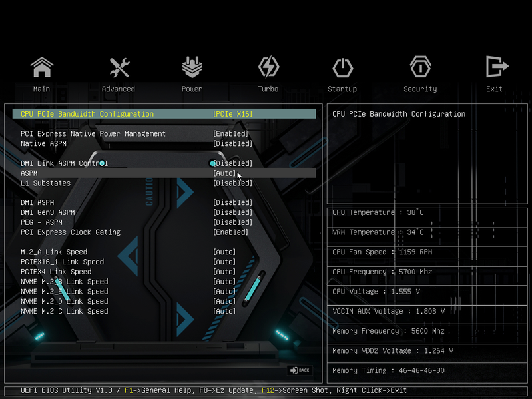This screenshot has height=399, width=532.
Task: Open CPU PCIe Bandwidth PCIe X16 dropdown
Action: coord(232,114)
